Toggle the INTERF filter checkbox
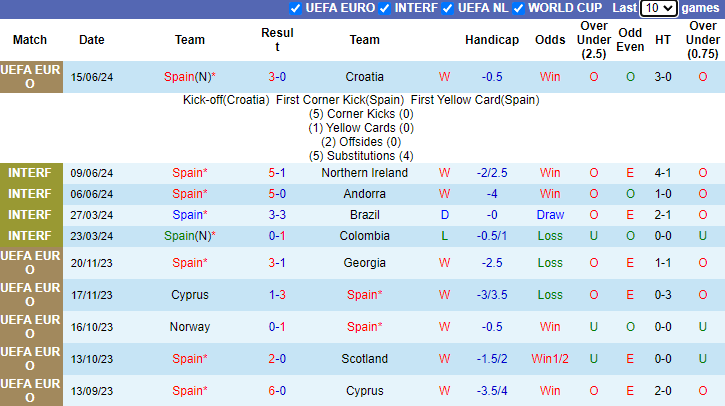 tap(385, 8)
